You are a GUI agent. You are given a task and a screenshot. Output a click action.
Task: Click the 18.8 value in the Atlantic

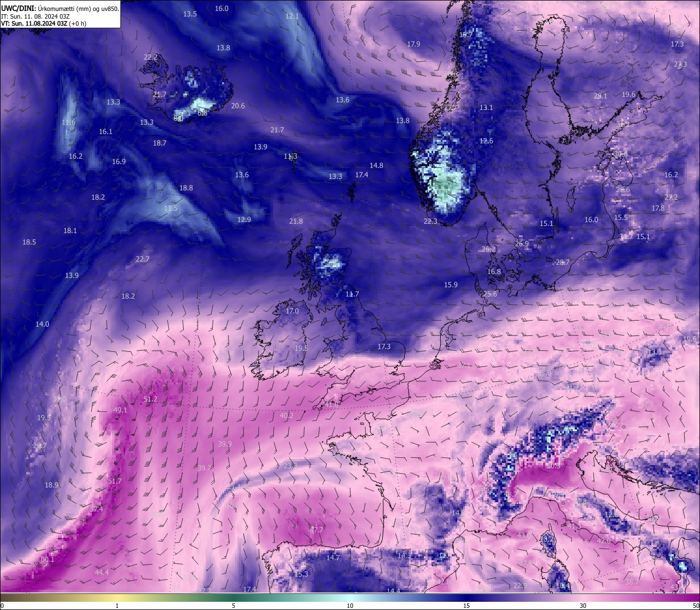point(186,188)
